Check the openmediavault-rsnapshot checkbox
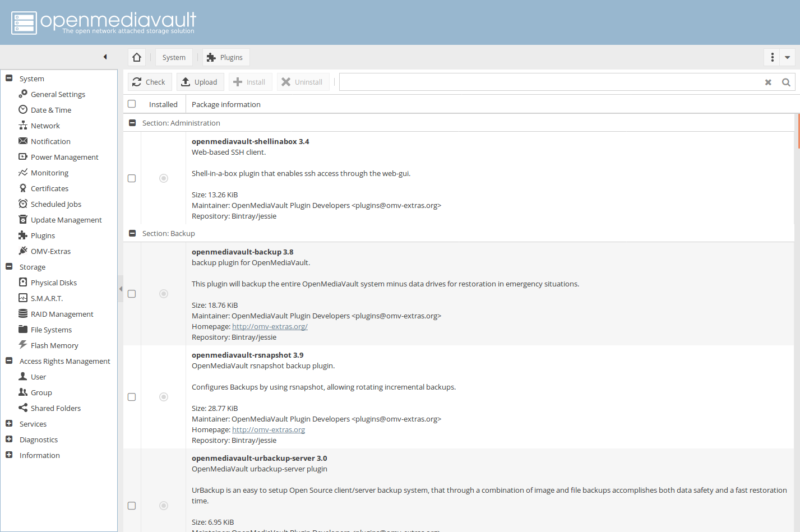The width and height of the screenshot is (800, 532). tap(132, 397)
